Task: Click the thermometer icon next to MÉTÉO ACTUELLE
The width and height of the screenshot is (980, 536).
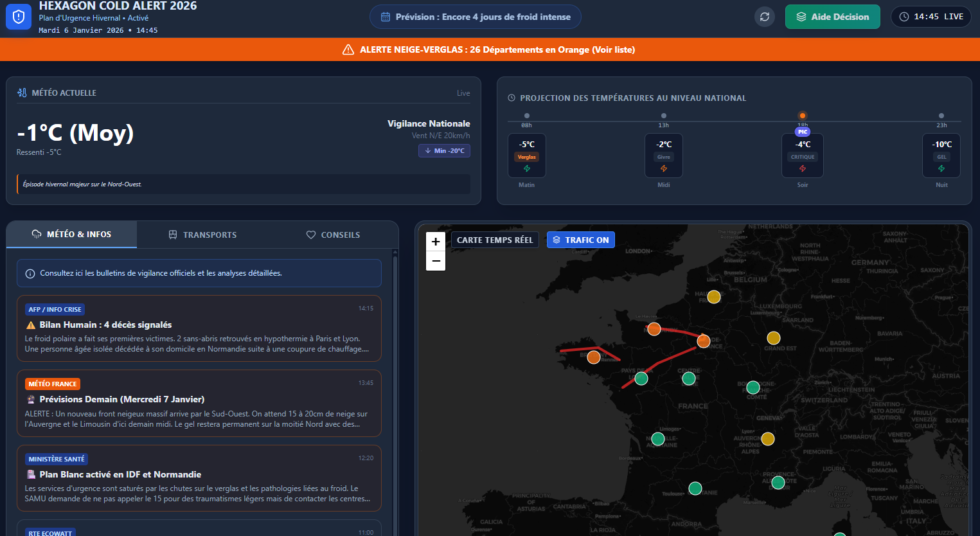Action: (21, 93)
